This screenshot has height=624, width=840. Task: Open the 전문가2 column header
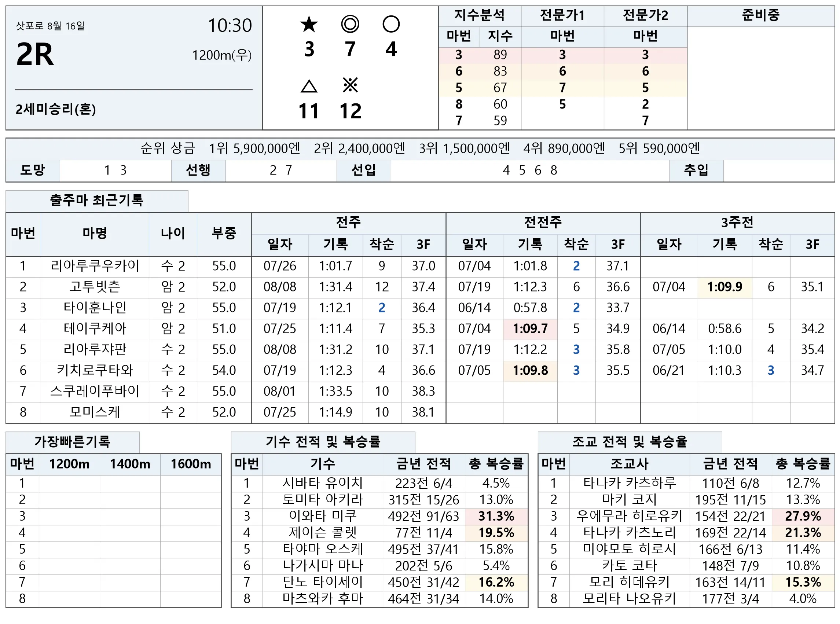pyautogui.click(x=645, y=15)
